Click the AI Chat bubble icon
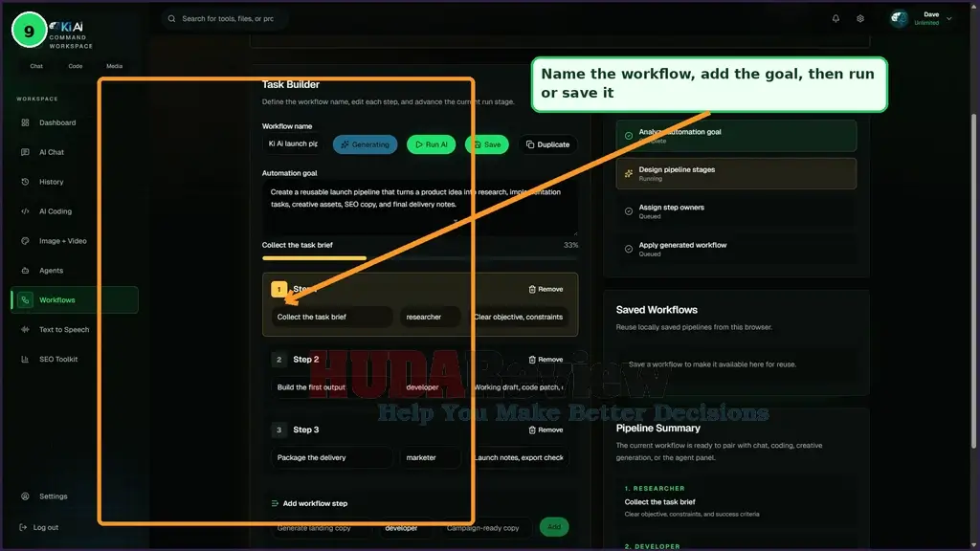Image resolution: width=980 pixels, height=551 pixels. coord(25,152)
